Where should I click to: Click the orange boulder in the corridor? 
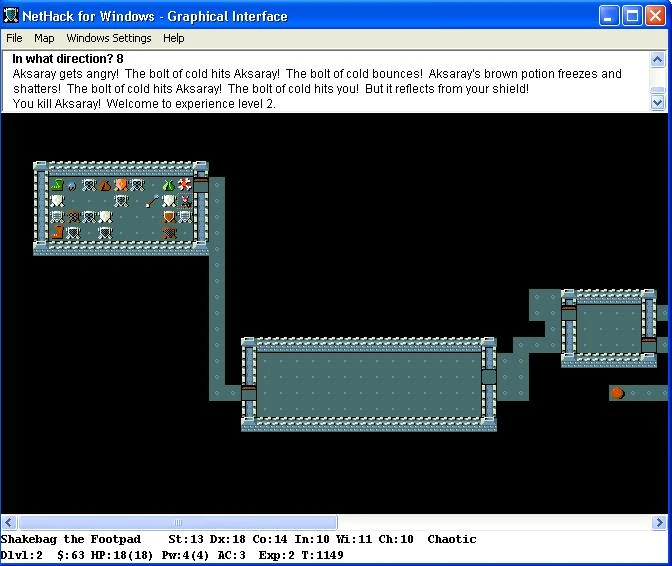(x=617, y=393)
